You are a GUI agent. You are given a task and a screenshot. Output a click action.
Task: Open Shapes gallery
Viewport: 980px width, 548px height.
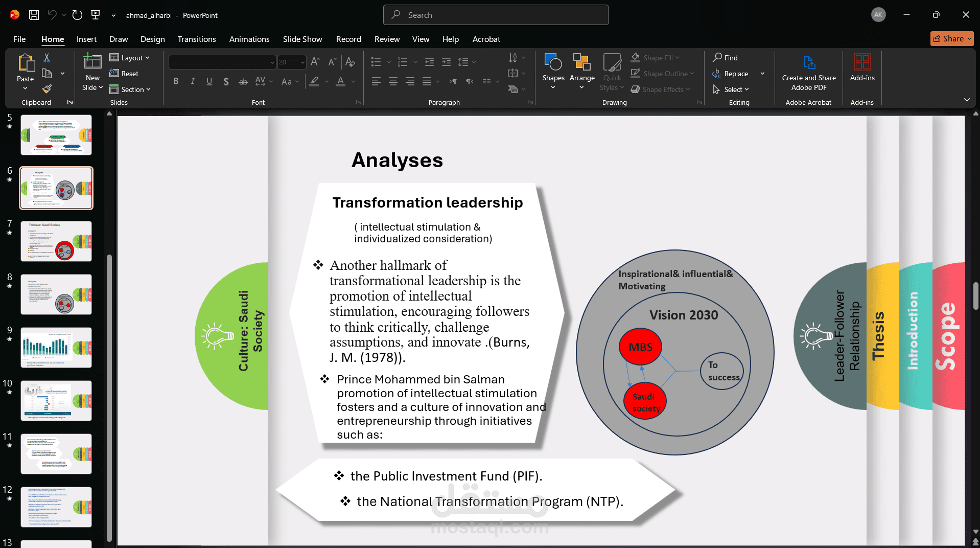pyautogui.click(x=553, y=72)
